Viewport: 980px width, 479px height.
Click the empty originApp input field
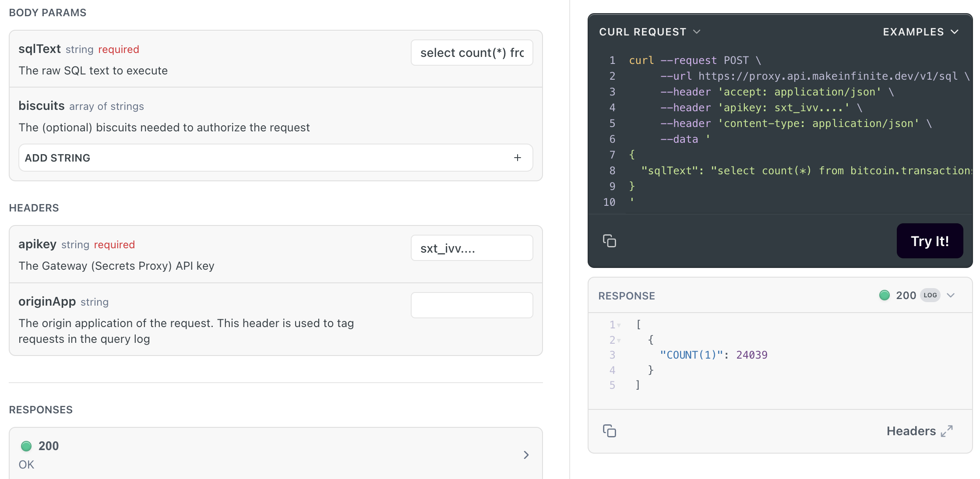point(472,305)
